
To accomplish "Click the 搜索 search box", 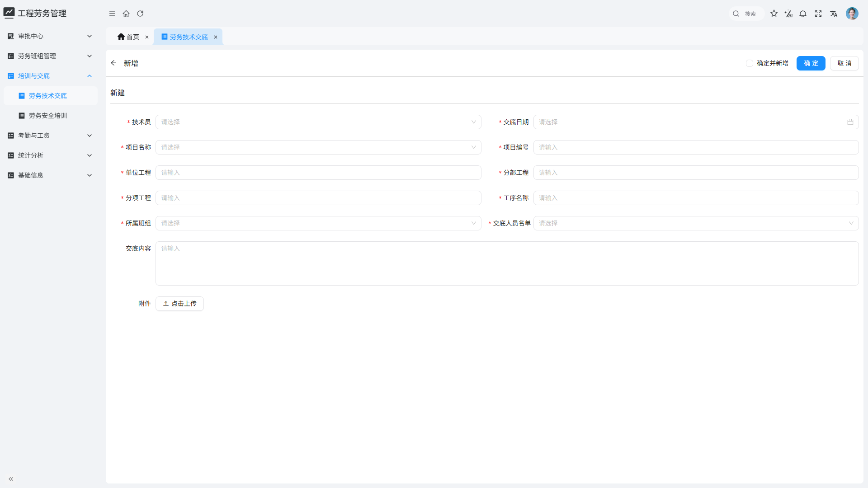I will 746,14.
